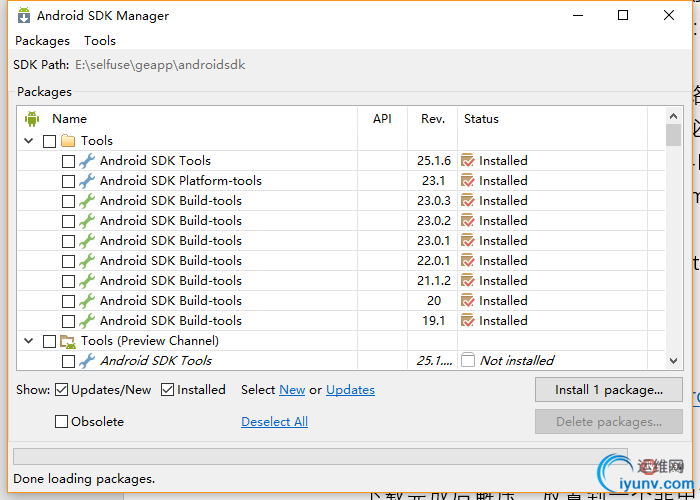Screen dimensions: 700x500
Task: Click the Deselect All link
Action: click(x=274, y=422)
